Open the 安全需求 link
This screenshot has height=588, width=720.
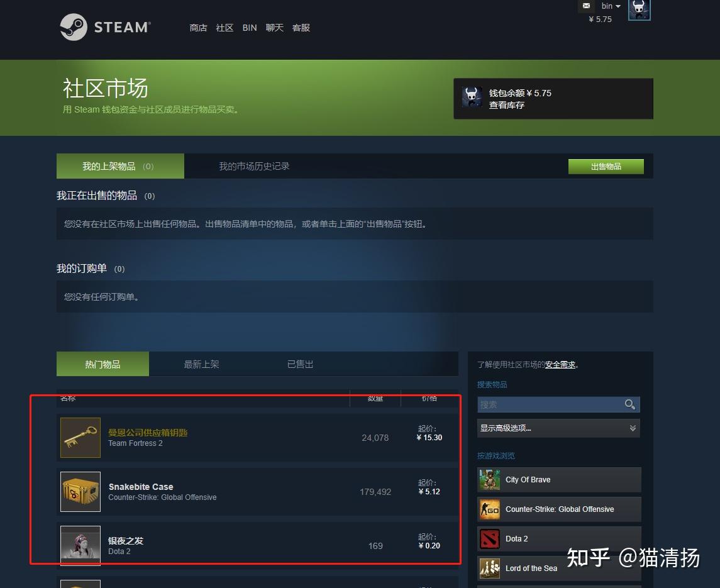click(x=560, y=364)
